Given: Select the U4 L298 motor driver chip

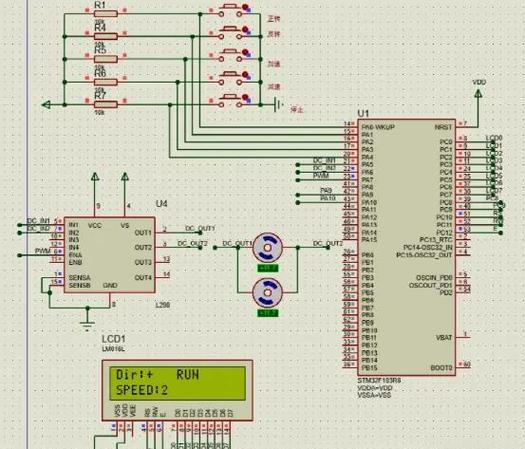Looking at the screenshot, I should coord(109,255).
